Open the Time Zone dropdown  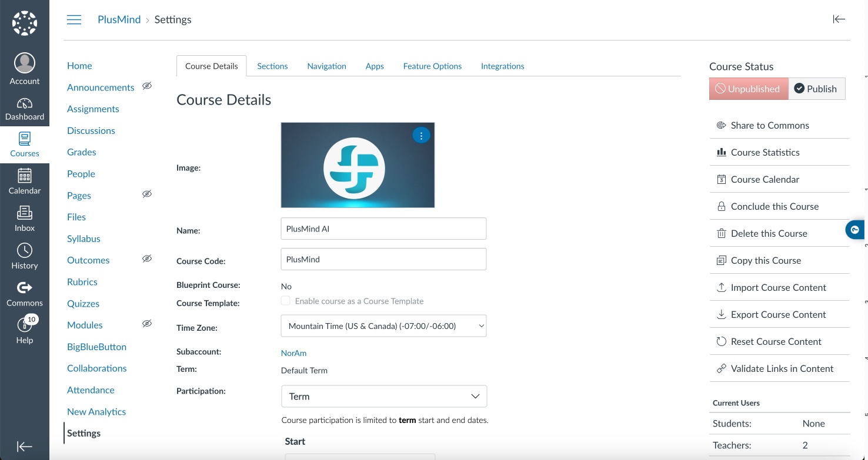pyautogui.click(x=383, y=326)
